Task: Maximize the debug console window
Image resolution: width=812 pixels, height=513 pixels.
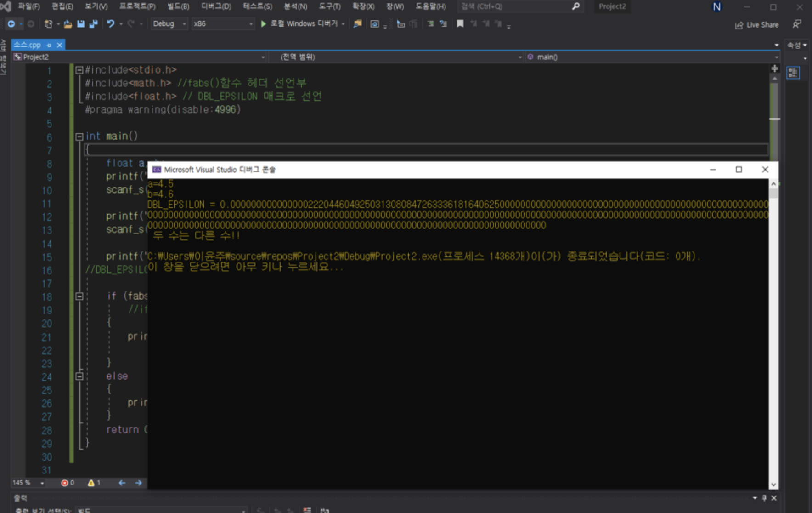Action: click(x=739, y=170)
